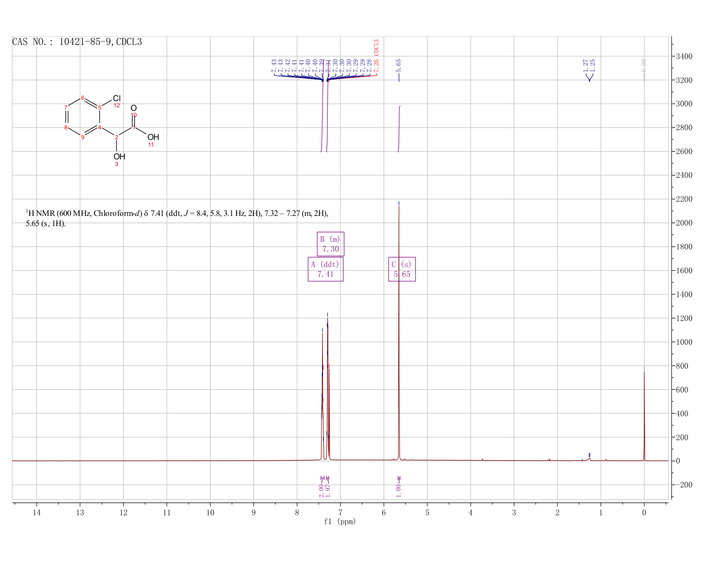
Task: Select multiplet box B (m) 7.30
Action: (x=330, y=244)
